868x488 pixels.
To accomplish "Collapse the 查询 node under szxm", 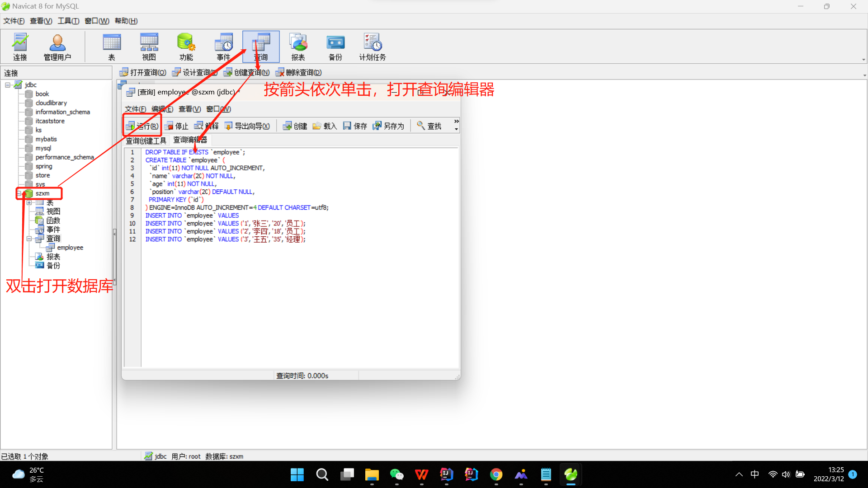I will (x=29, y=239).
